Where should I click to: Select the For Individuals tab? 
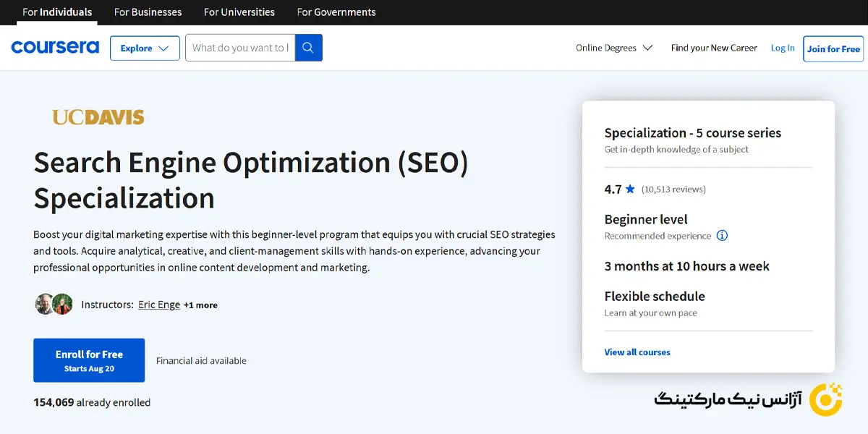[x=57, y=12]
